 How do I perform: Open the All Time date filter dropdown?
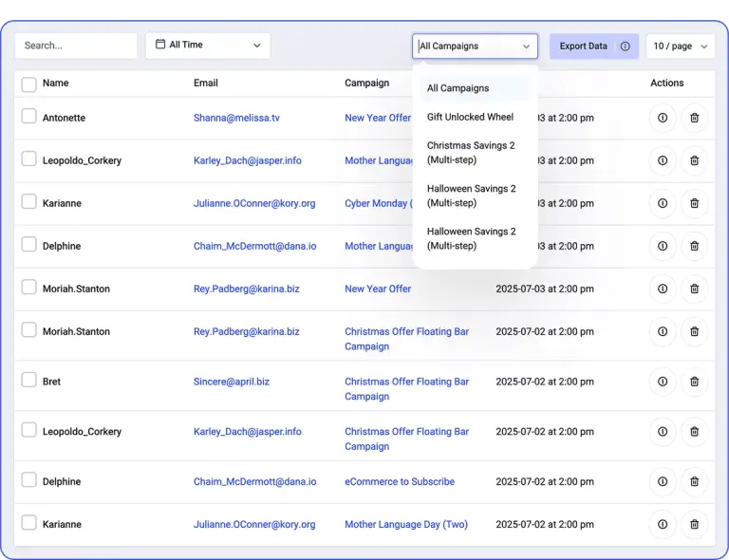point(208,46)
